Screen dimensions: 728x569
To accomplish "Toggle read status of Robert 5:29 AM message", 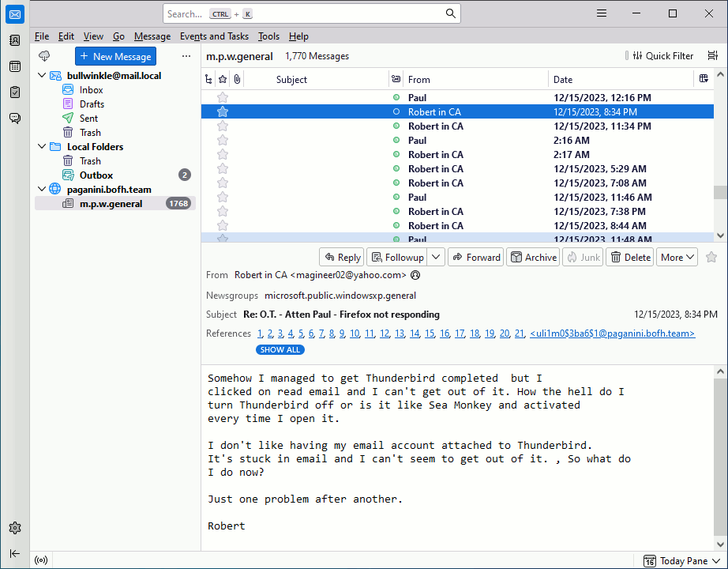I will click(x=396, y=169).
